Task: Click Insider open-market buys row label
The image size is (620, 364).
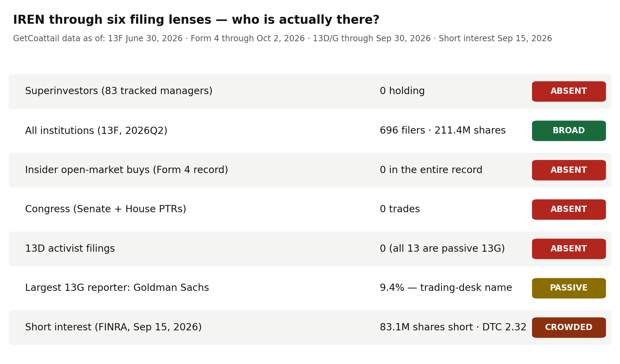Action: click(x=126, y=170)
